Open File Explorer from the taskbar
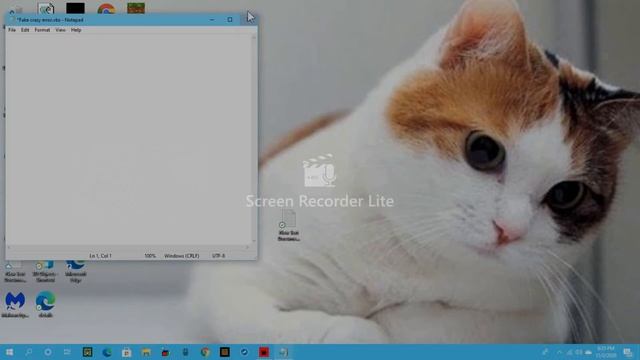640x360 pixels. [x=146, y=352]
